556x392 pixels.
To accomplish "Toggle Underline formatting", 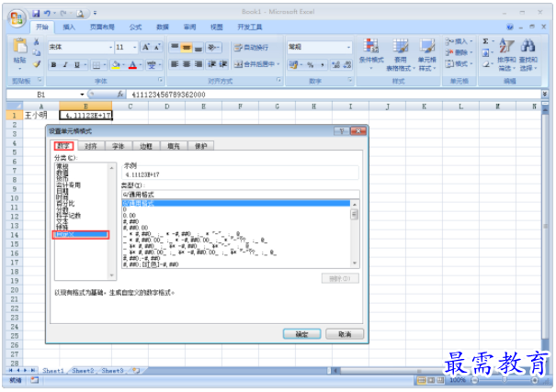I will pos(77,65).
